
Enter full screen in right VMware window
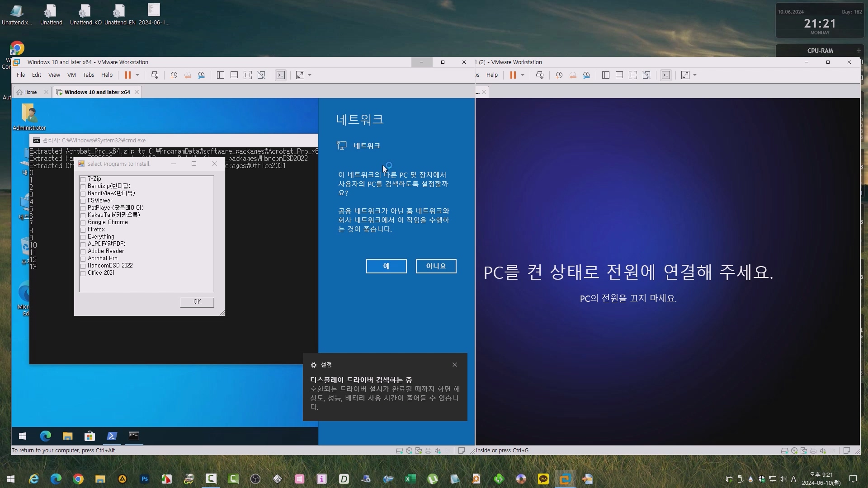(633, 75)
